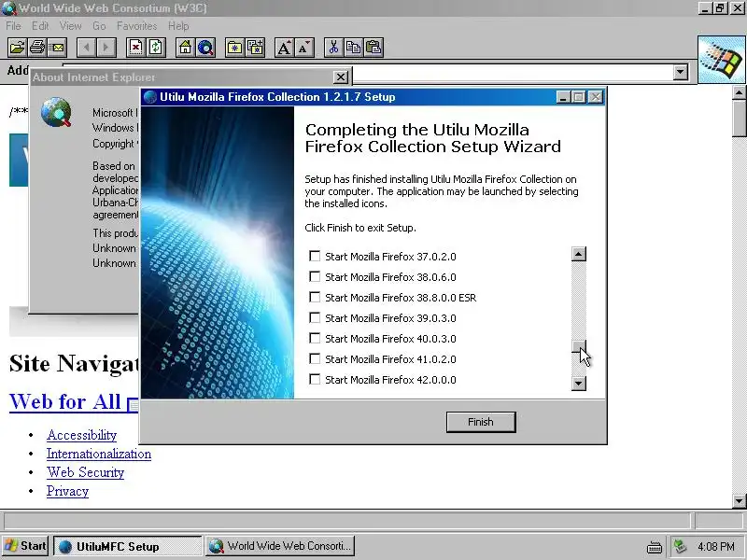Tick Start Mozilla Firefox 40.0.3.0 checkbox
This screenshot has height=560, width=747.
pos(315,338)
